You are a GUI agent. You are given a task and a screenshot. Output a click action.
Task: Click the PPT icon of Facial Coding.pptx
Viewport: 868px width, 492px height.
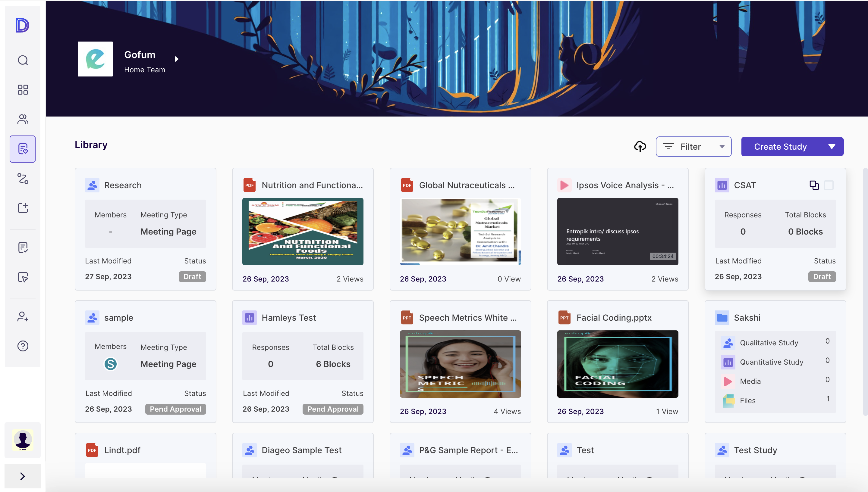click(x=565, y=317)
